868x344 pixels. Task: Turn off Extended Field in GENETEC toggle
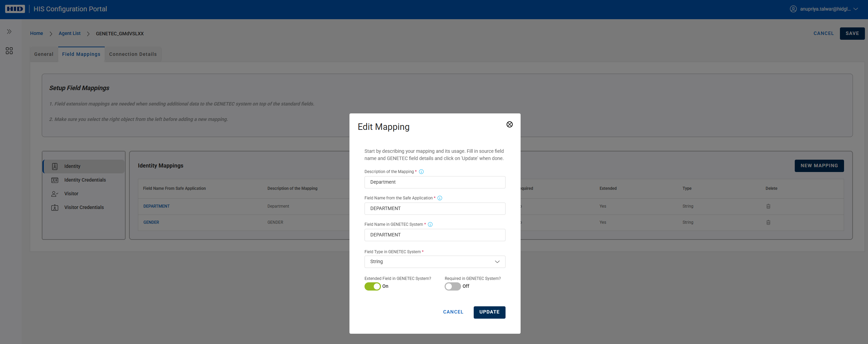[x=372, y=286]
